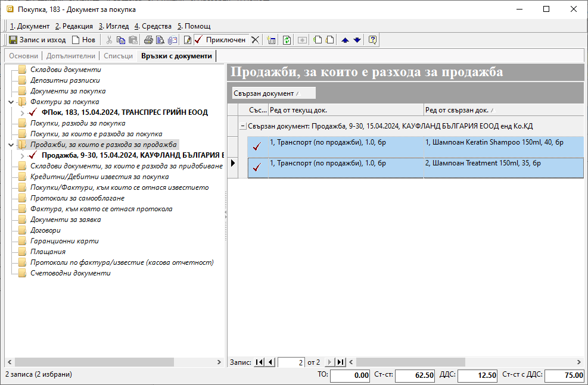The image size is (588, 385).
Task: Uncheck the Шампоан Treatment row checkmark
Action: click(257, 167)
